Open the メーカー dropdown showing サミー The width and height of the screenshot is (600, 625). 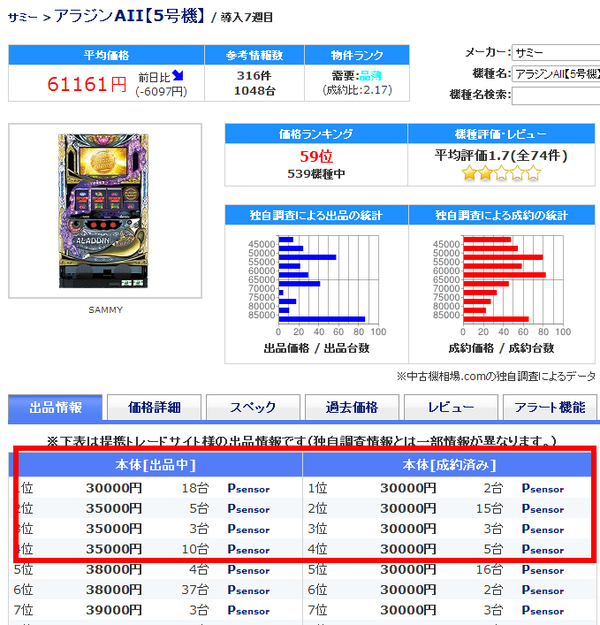coord(556,53)
